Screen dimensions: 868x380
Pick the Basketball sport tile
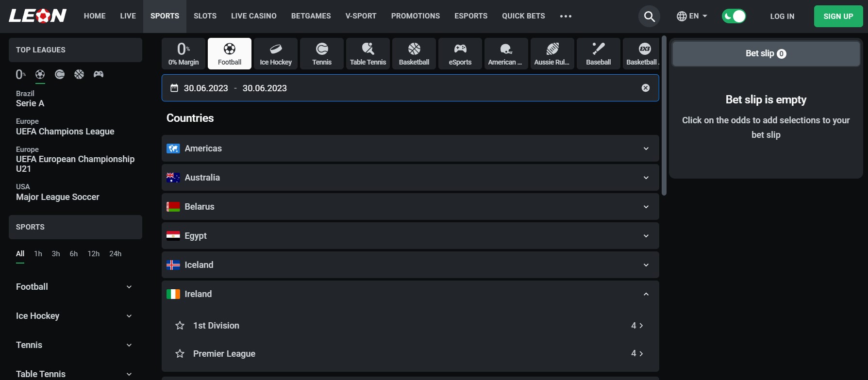click(414, 53)
